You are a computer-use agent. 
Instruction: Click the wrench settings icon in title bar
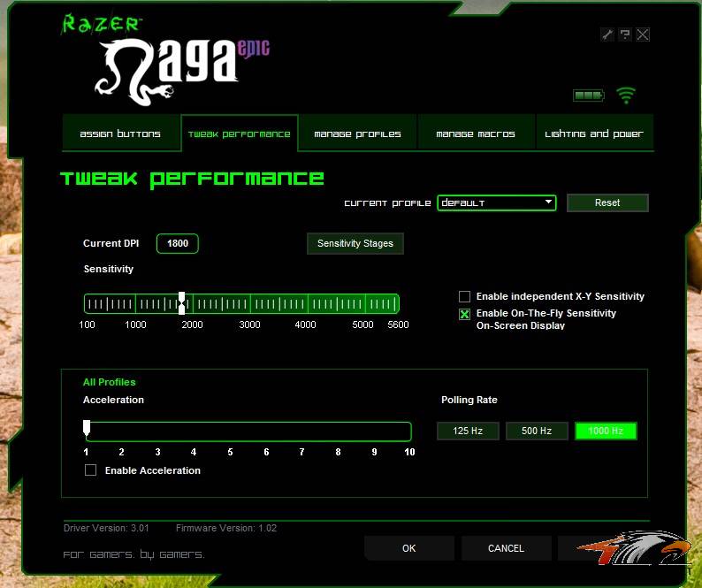click(x=607, y=34)
